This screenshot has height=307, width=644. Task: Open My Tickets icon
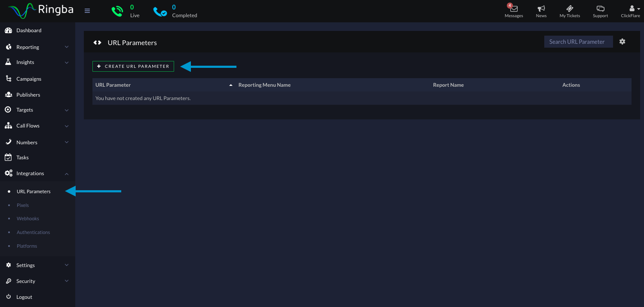pyautogui.click(x=570, y=8)
